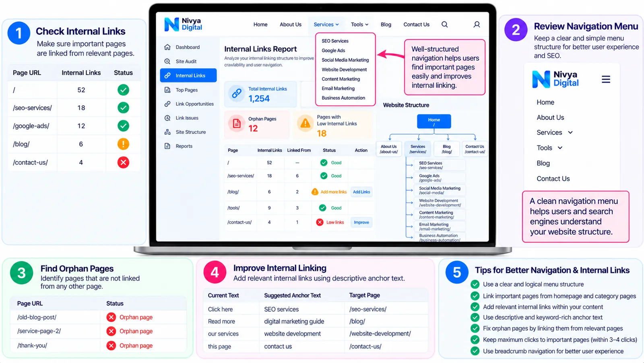The width and height of the screenshot is (644, 363).
Task: Open the hamburger menu in mobile preview
Action: tap(606, 79)
